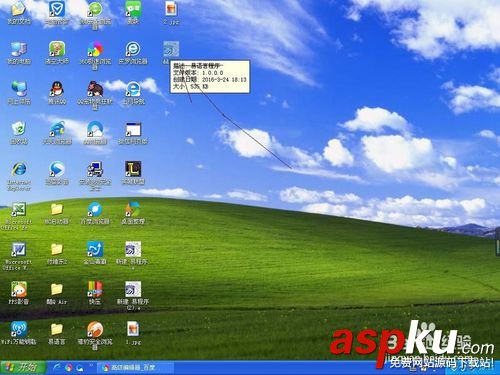This screenshot has height=375, width=500.
Task: Click the highlighted program file beside the tooltip
Action: tap(171, 50)
